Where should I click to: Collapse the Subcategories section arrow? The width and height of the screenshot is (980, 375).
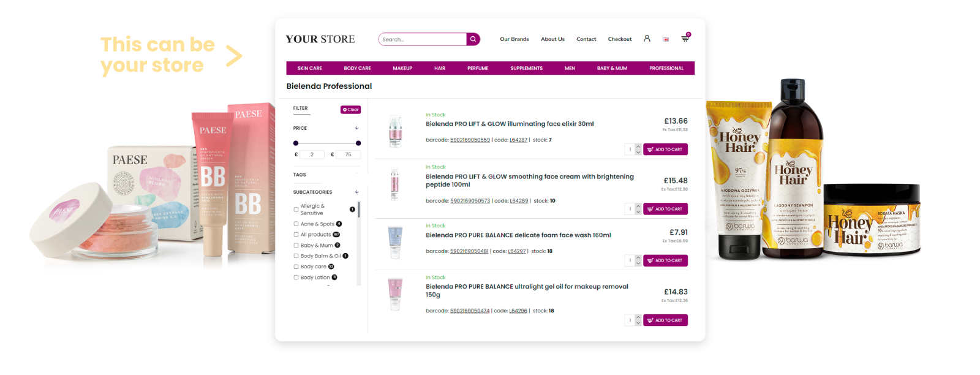point(356,192)
